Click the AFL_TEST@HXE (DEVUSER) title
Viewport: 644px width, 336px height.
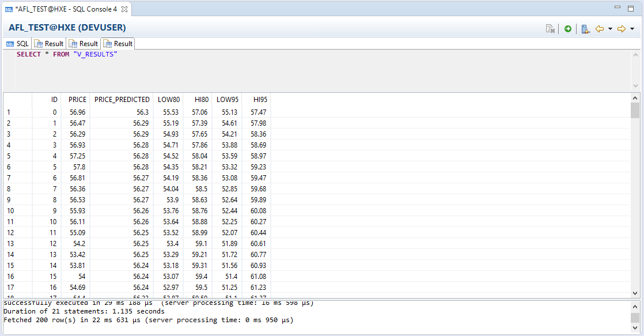(x=67, y=28)
